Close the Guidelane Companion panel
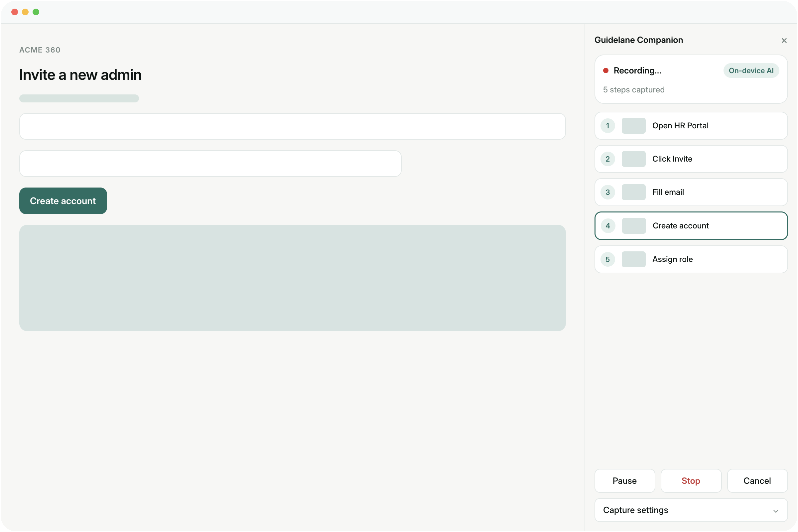Image resolution: width=798 pixels, height=532 pixels. coord(784,40)
